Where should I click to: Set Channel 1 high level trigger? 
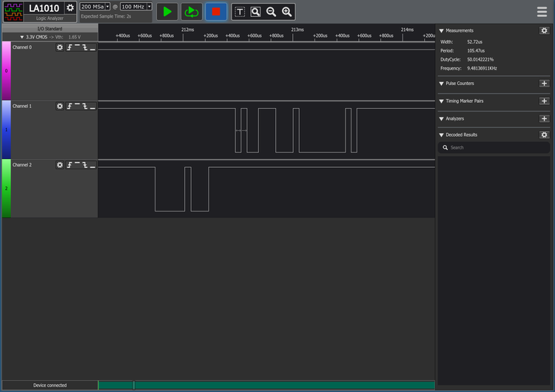[x=77, y=107]
